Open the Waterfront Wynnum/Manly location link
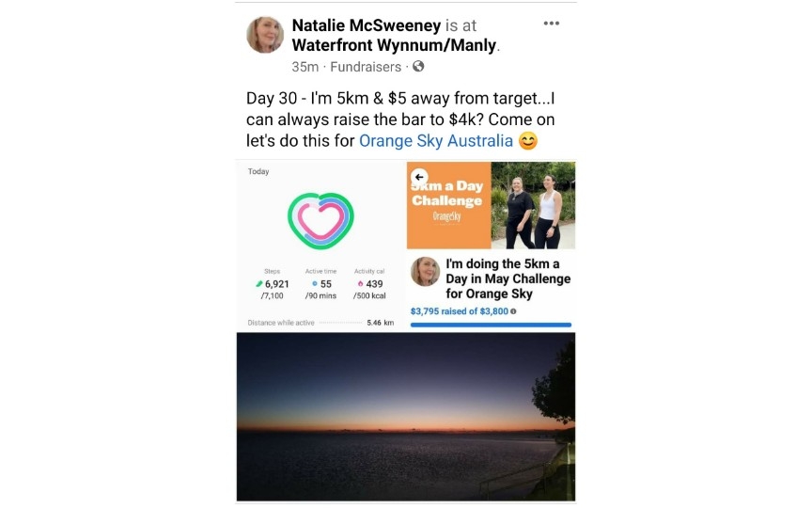The image size is (812, 508). (x=394, y=45)
